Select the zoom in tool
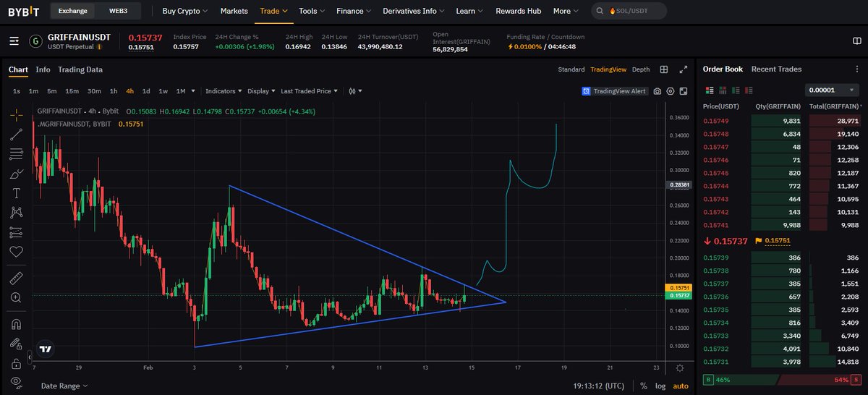Image resolution: width=868 pixels, height=395 pixels. click(17, 297)
